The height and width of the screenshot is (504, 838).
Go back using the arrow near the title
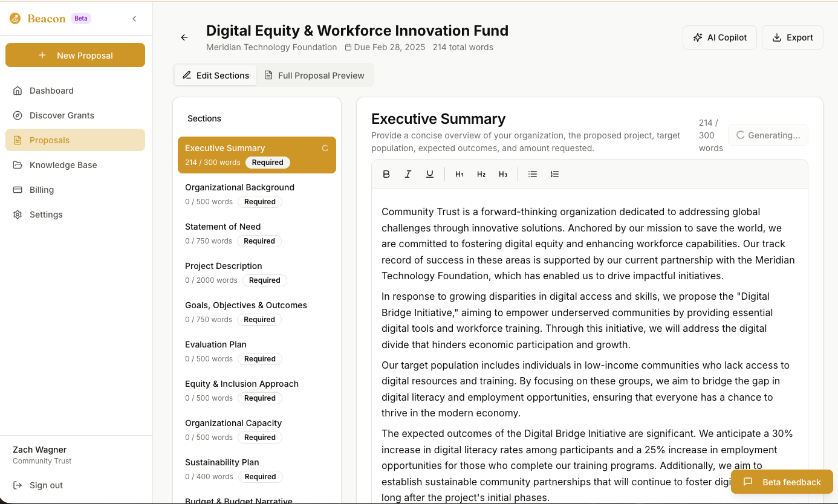tap(184, 37)
